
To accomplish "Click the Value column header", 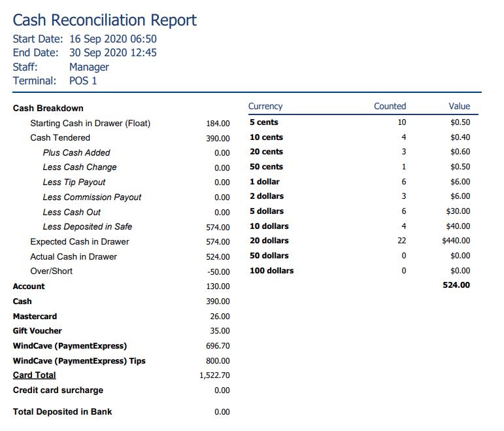I will (x=460, y=106).
